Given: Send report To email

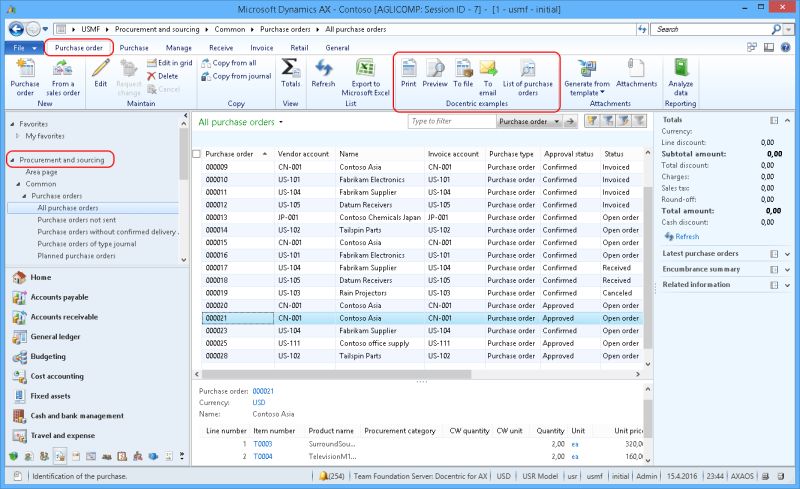Looking at the screenshot, I should (x=488, y=78).
